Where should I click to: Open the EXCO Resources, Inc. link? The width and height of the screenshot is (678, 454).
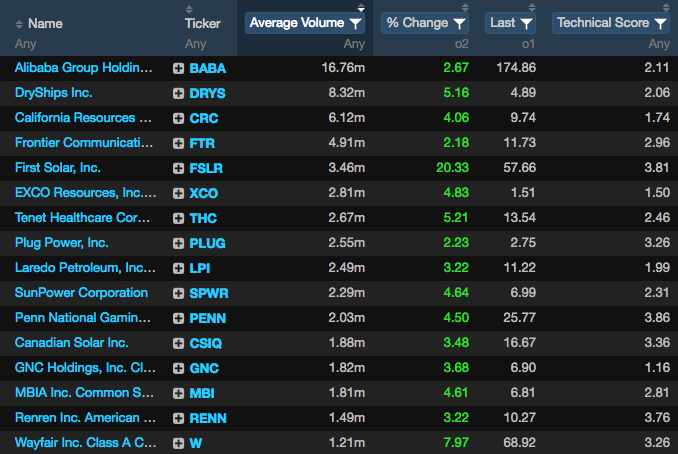(86, 193)
